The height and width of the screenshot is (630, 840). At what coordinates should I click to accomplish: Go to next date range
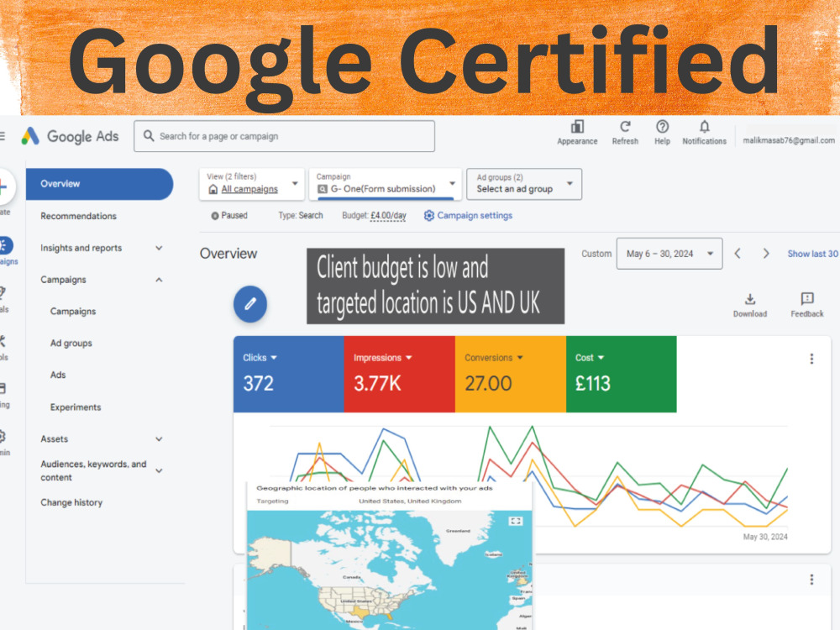click(x=766, y=254)
